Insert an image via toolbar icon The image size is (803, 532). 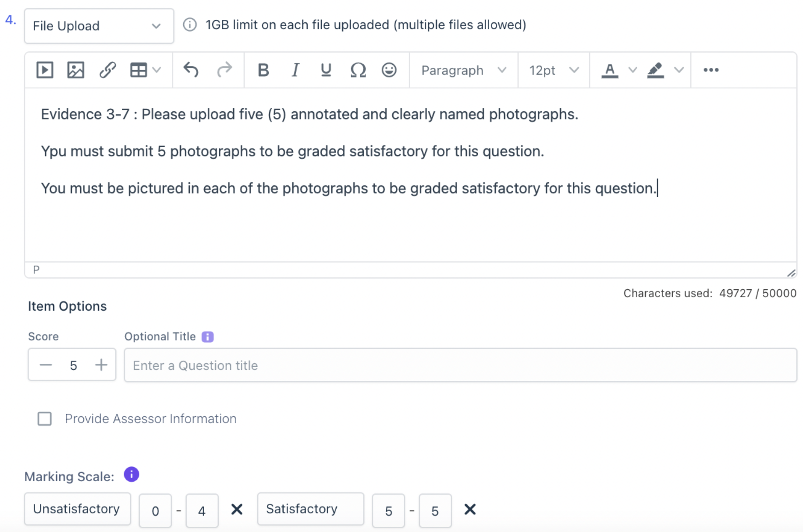click(x=75, y=70)
